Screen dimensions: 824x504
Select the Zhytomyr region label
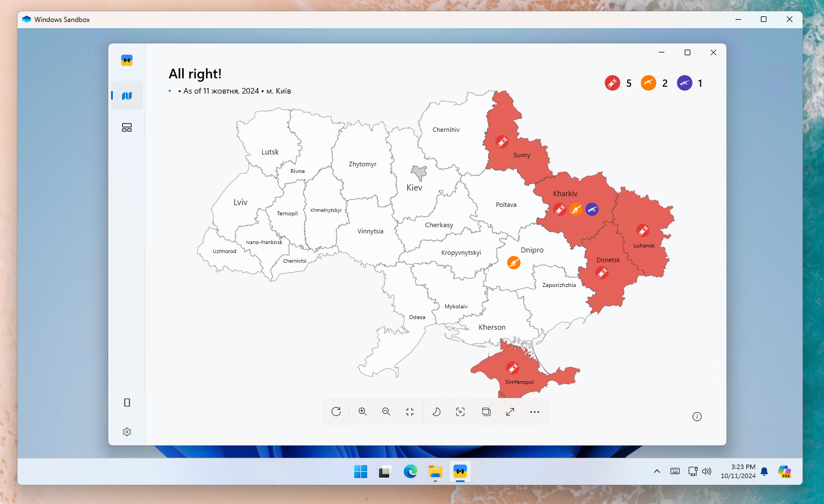pyautogui.click(x=363, y=164)
